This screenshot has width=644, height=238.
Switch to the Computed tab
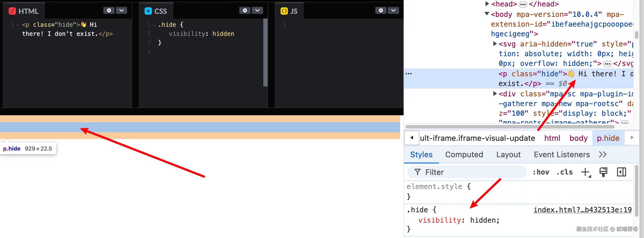464,155
